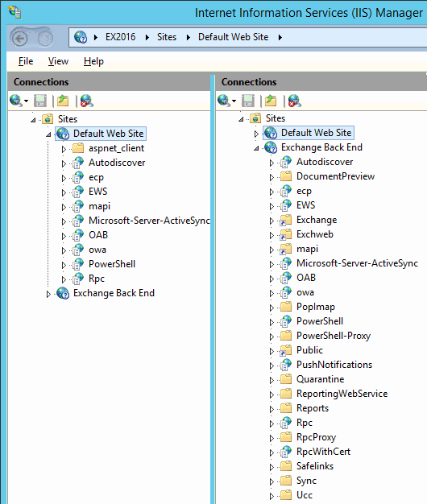
Task: Click the Back navigation arrow button
Action: coord(19,39)
